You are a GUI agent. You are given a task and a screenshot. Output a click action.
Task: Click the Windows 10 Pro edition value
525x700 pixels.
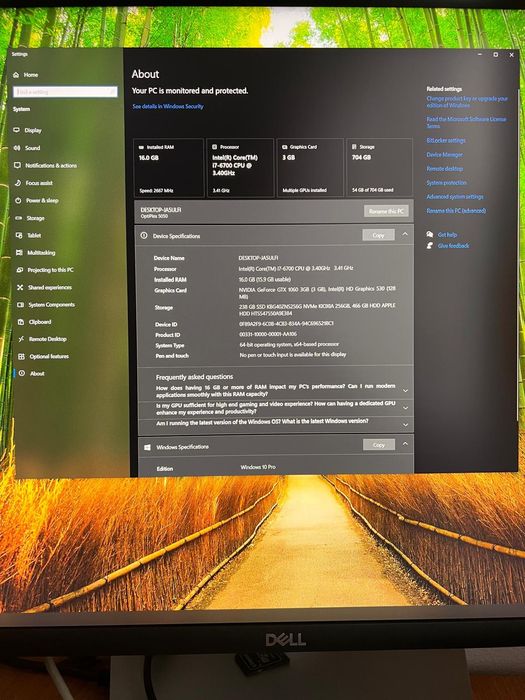point(258,467)
